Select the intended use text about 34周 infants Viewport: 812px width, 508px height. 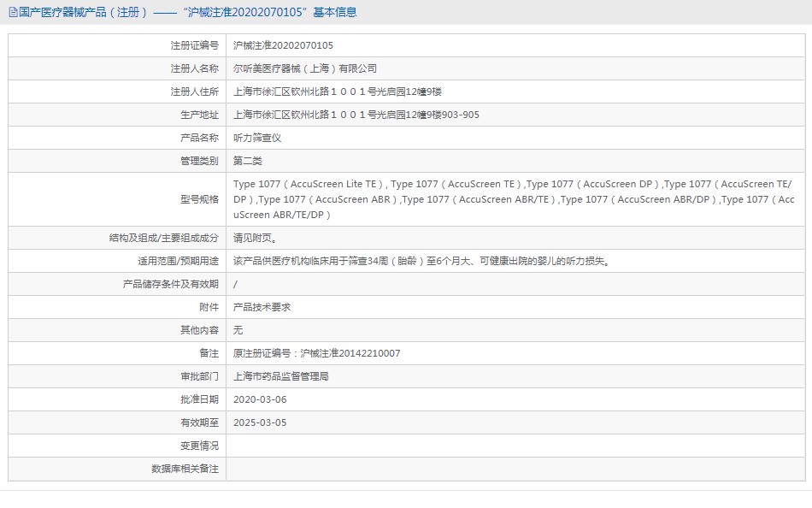pyautogui.click(x=422, y=261)
